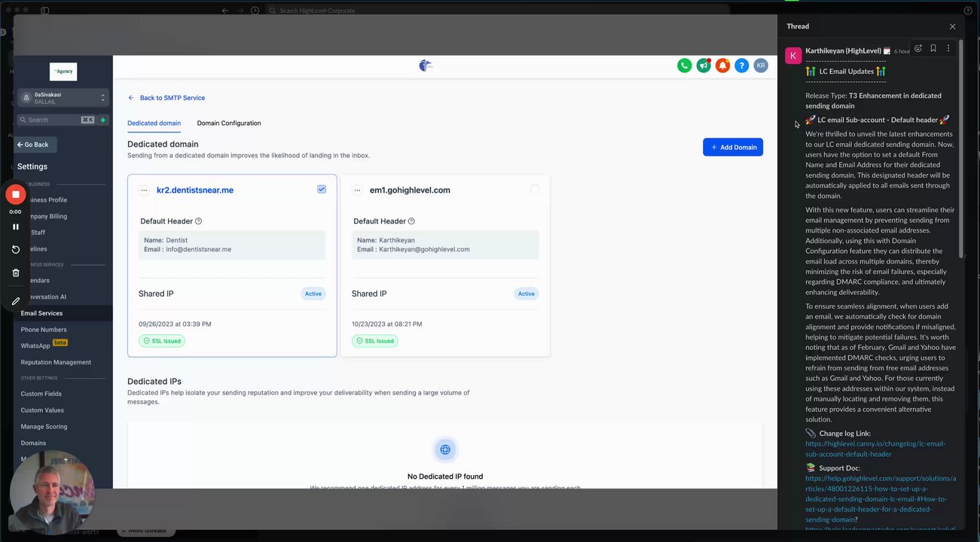
Task: Click the em1.gohighlevel.com domain title
Action: pos(410,190)
